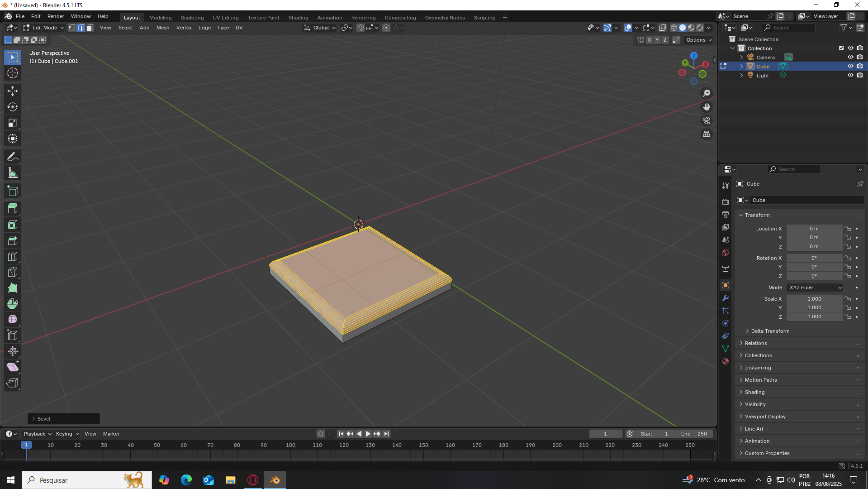The image size is (868, 489).
Task: Switch to the Shading workspace tab
Action: click(298, 18)
